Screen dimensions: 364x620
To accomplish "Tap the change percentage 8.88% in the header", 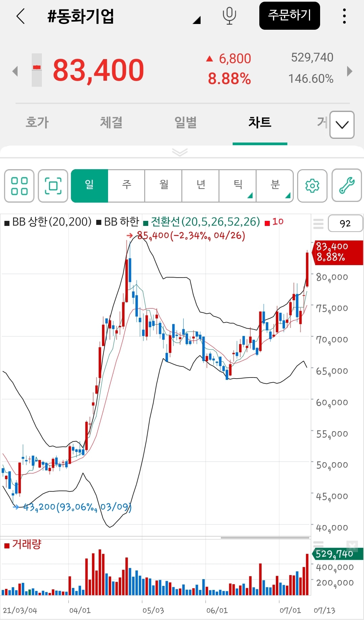I will [x=229, y=79].
